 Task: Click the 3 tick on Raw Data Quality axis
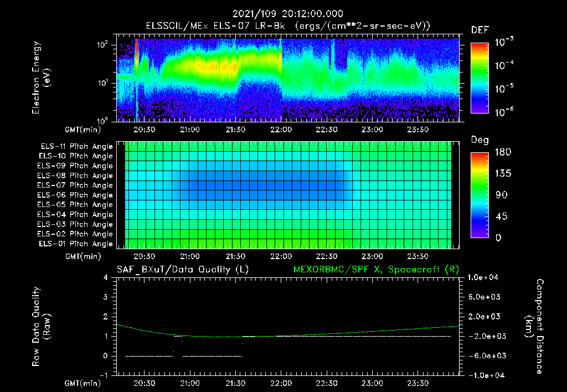(x=105, y=297)
